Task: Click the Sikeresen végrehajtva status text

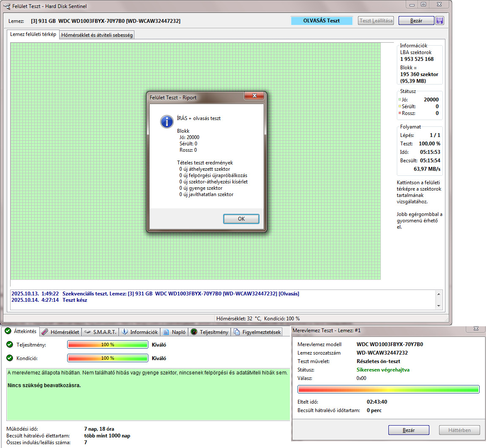Action: (x=383, y=369)
